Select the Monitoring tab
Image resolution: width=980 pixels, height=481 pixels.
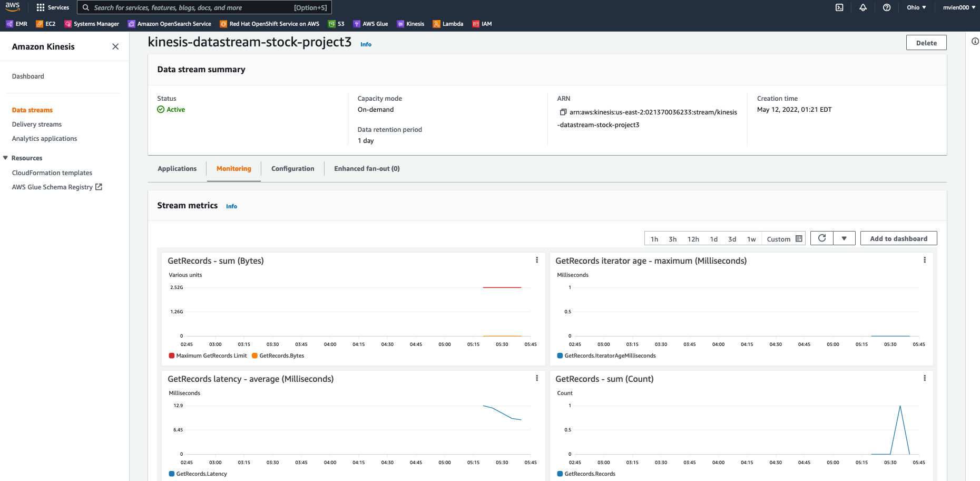tap(234, 169)
